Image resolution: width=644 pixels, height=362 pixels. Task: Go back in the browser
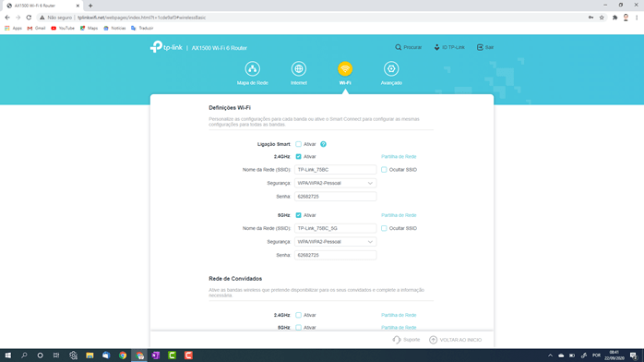point(7,18)
